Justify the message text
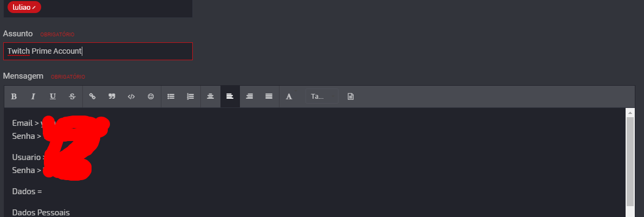 (x=269, y=97)
